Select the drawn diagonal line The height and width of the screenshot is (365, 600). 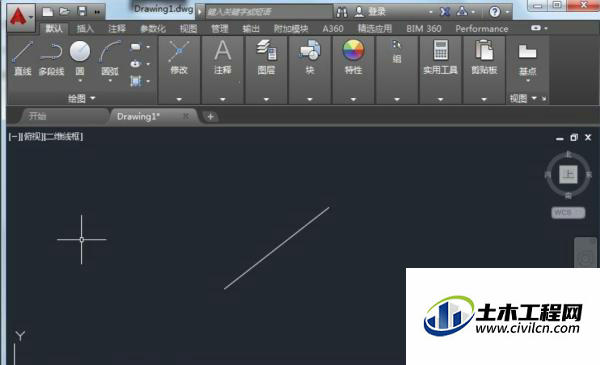[277, 248]
